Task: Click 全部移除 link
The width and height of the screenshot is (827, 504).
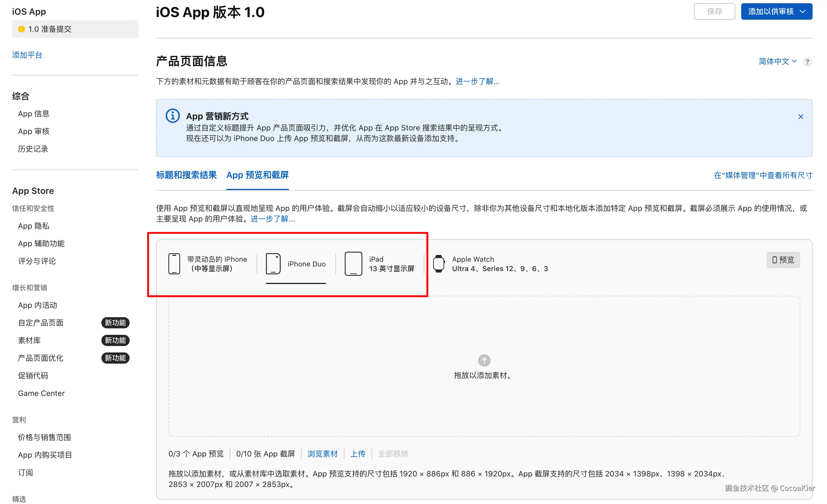Action: pyautogui.click(x=393, y=454)
